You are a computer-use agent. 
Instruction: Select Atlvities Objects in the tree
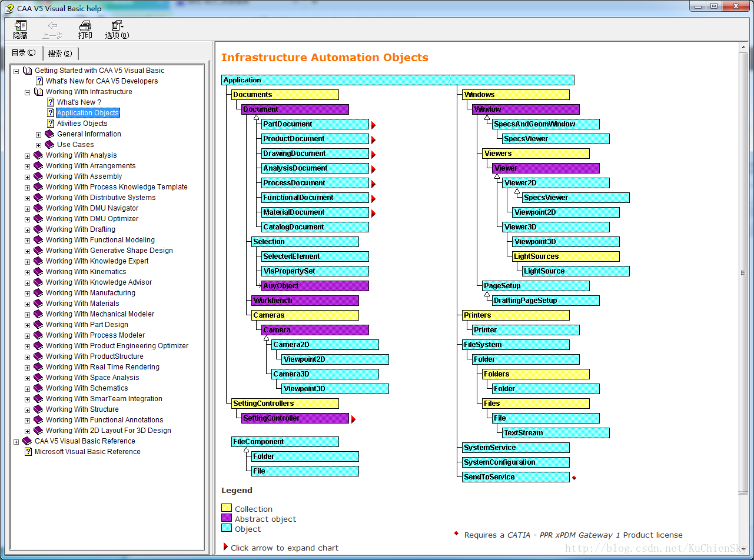click(x=82, y=124)
